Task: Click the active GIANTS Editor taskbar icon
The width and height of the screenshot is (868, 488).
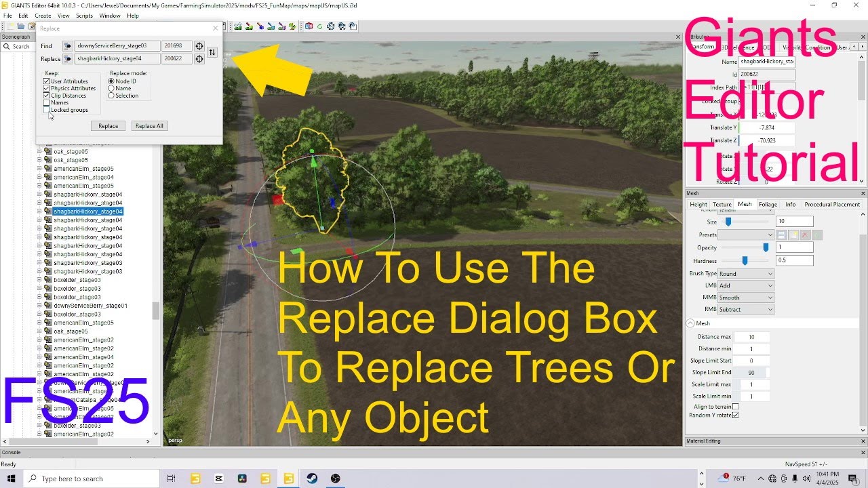Action: [289, 479]
